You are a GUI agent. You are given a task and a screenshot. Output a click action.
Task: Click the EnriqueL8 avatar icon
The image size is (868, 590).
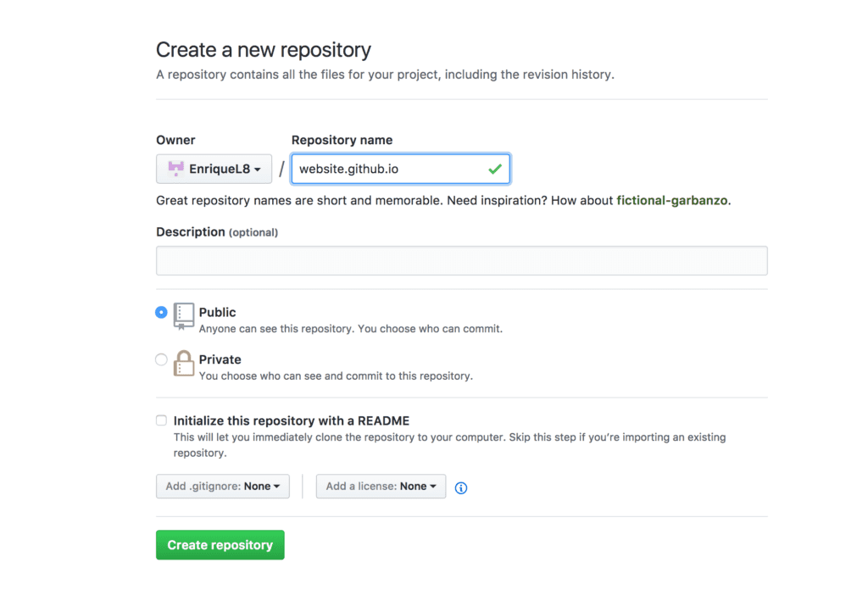175,169
